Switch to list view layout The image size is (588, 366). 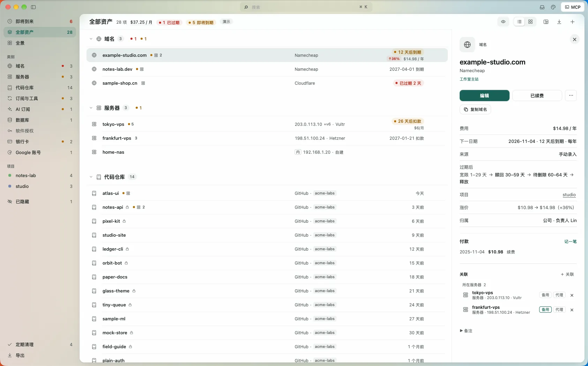pyautogui.click(x=519, y=22)
